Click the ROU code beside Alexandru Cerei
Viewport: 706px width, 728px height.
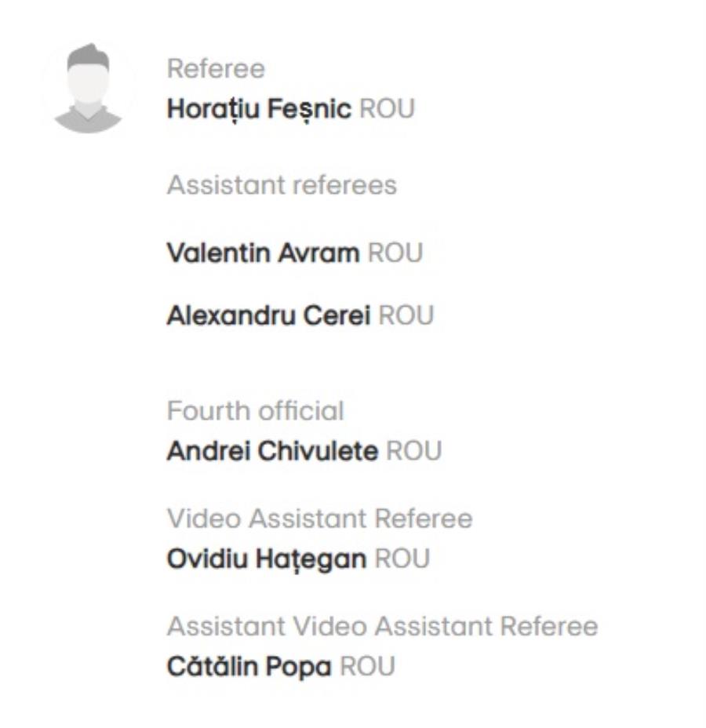[x=406, y=315]
